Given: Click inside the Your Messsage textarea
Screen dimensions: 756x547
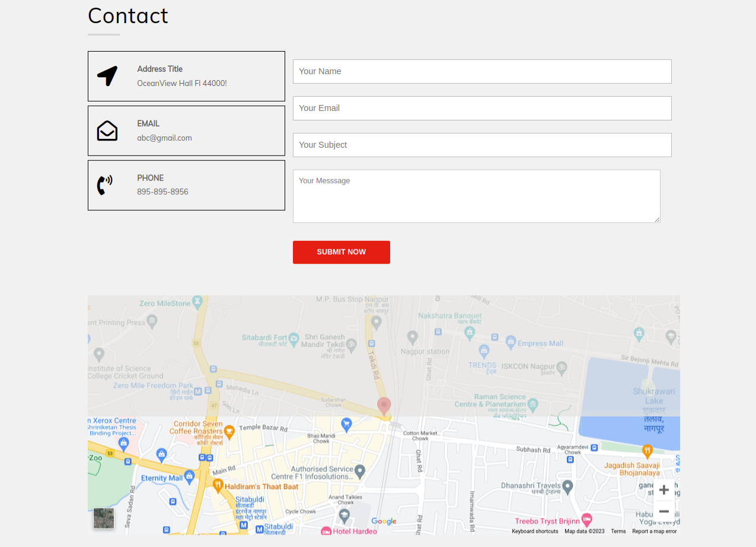Looking at the screenshot, I should pyautogui.click(x=477, y=196).
